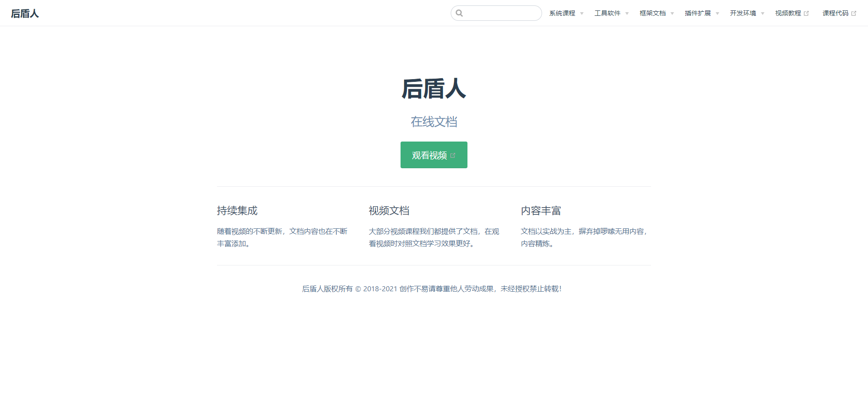868x407 pixels.
Task: Click the green 观看视频 button
Action: (434, 155)
